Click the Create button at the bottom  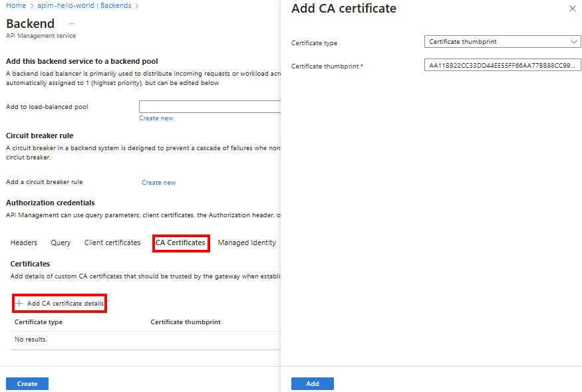(x=27, y=383)
